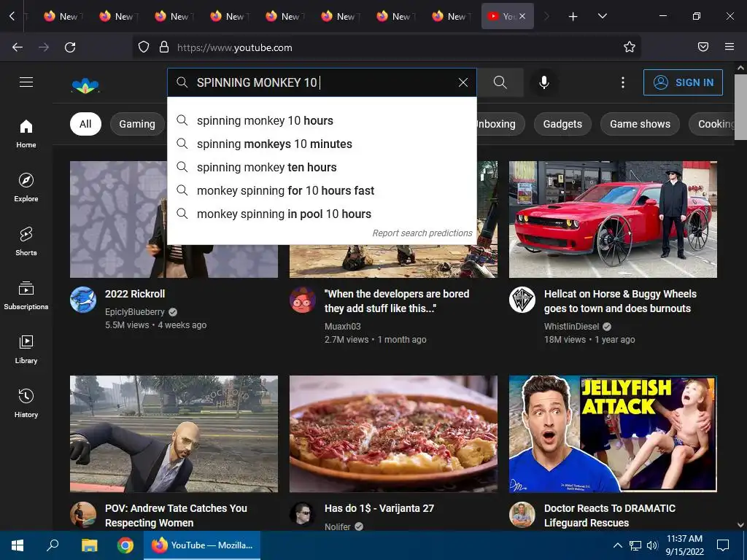Open the Muaxh03 channel link
The height and width of the screenshot is (560, 747).
pyautogui.click(x=343, y=326)
